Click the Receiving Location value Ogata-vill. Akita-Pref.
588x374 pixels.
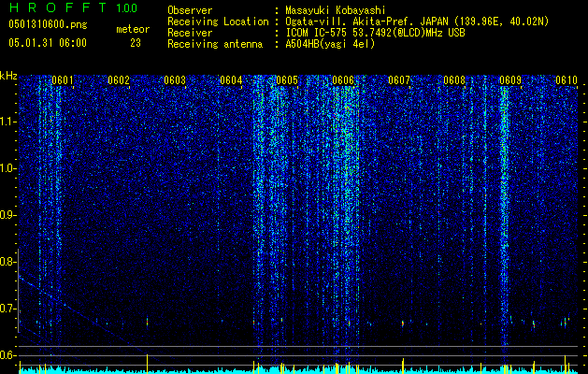point(351,22)
